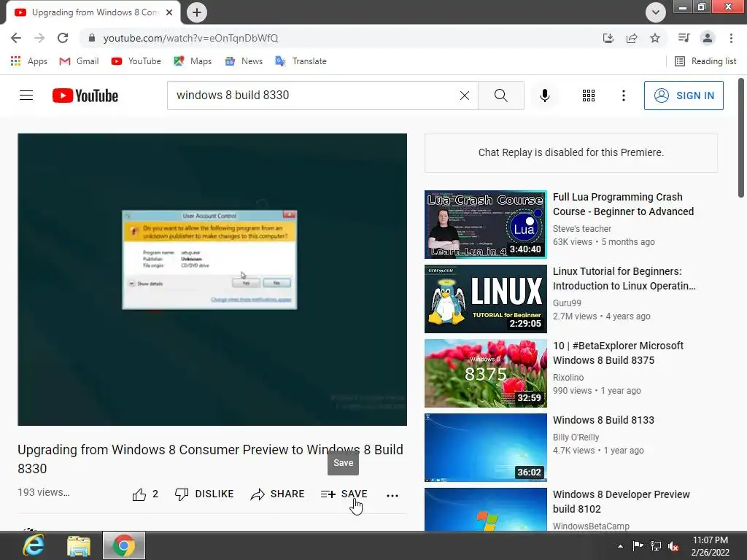Open the Maps bookmark

193,61
